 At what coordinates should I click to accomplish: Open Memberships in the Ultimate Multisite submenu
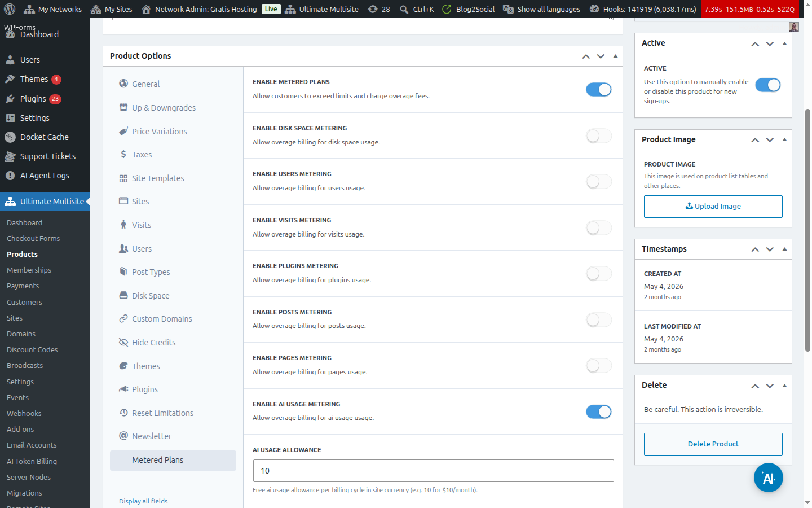pos(29,270)
